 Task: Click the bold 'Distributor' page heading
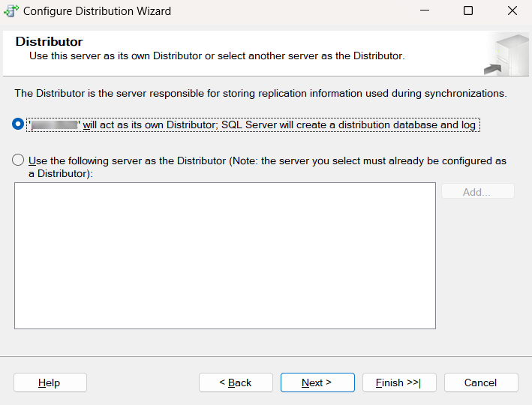pyautogui.click(x=50, y=42)
